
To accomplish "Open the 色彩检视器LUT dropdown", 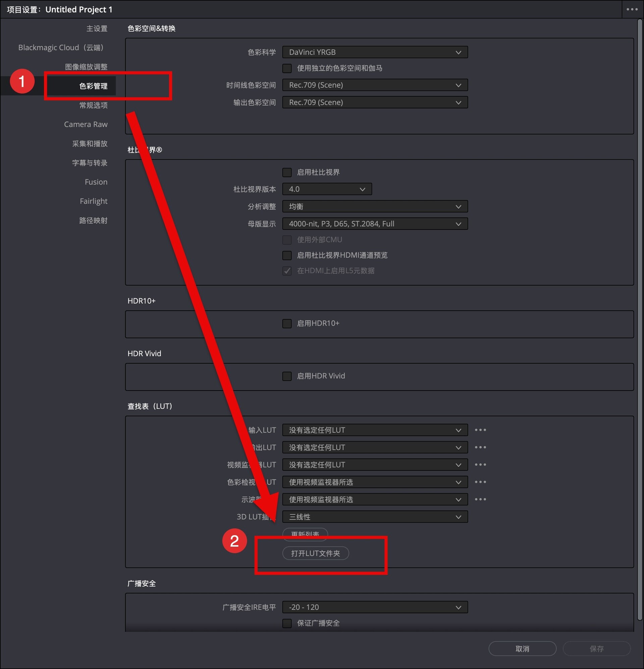I will (x=375, y=482).
